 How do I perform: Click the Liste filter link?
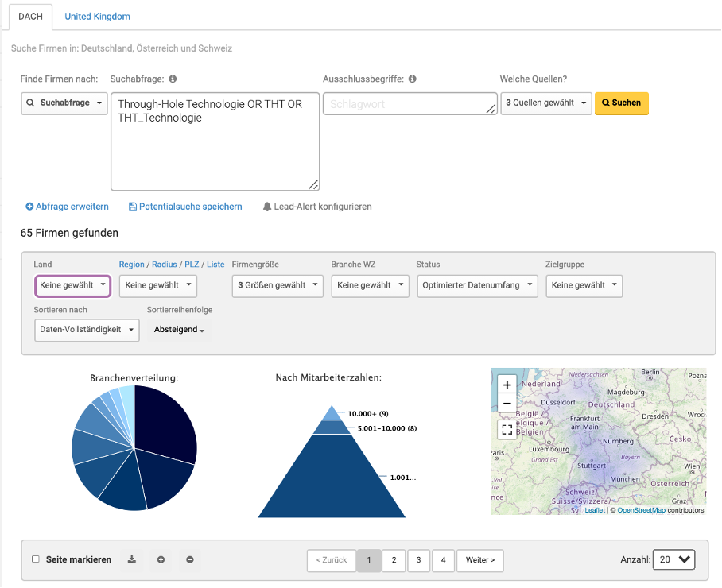[x=215, y=265]
